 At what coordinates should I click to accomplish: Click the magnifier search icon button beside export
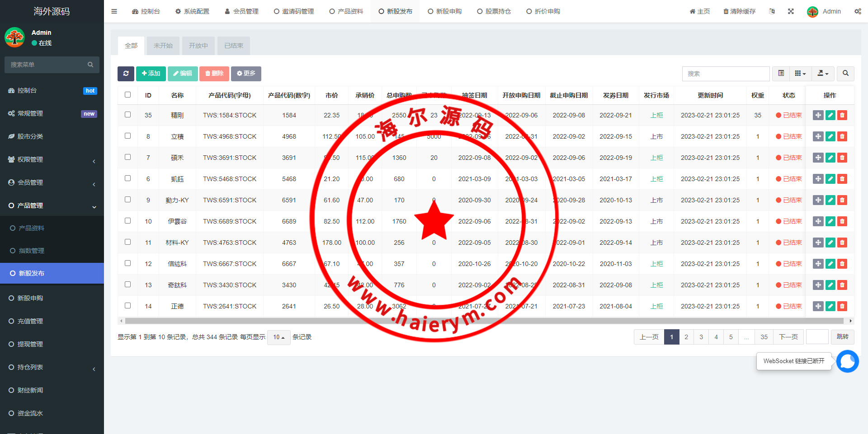pyautogui.click(x=845, y=74)
